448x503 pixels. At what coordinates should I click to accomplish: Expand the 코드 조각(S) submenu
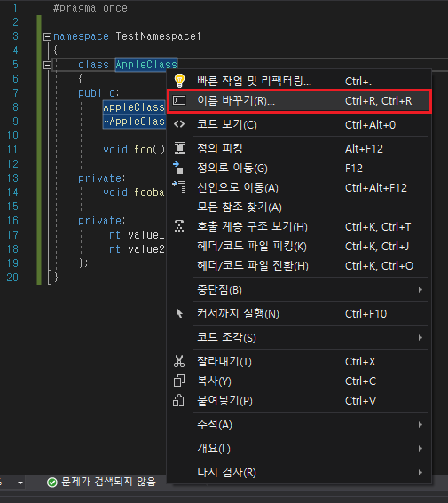coord(299,337)
